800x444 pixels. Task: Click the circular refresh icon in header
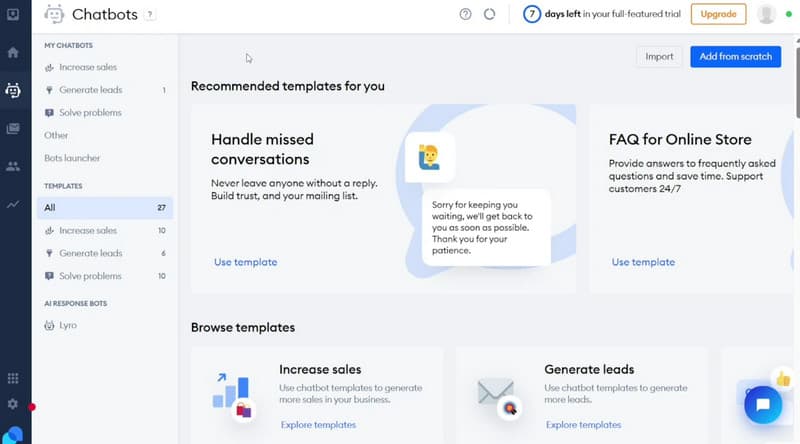click(x=489, y=14)
